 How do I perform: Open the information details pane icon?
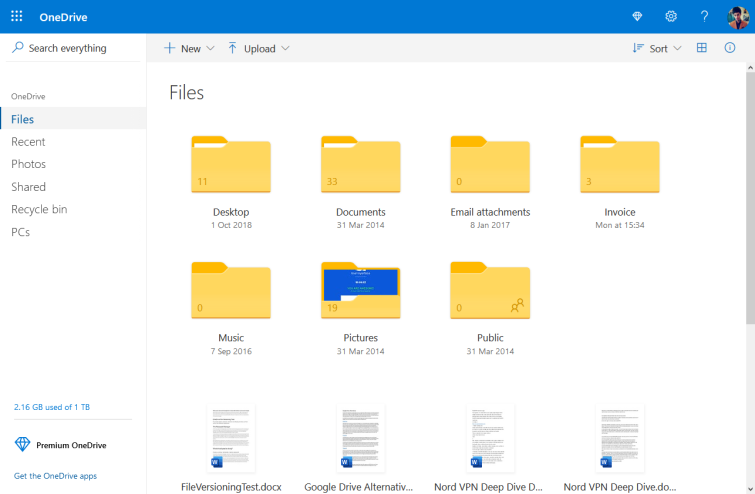tap(729, 48)
